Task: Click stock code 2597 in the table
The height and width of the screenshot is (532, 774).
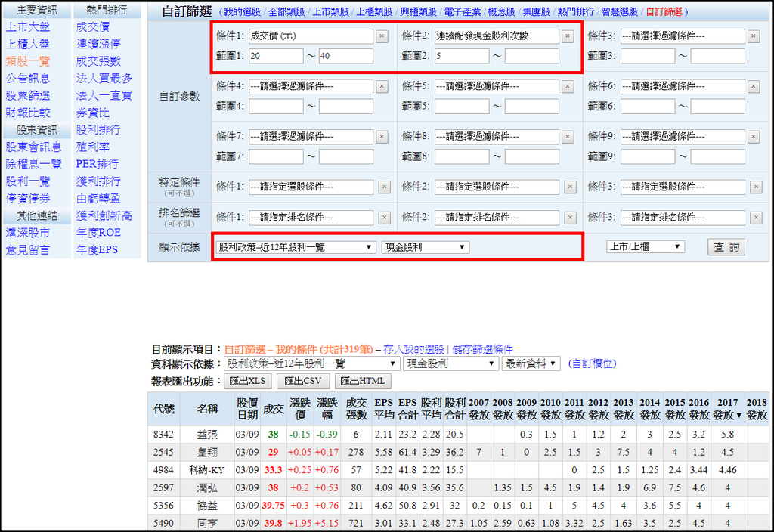Action: [x=163, y=487]
